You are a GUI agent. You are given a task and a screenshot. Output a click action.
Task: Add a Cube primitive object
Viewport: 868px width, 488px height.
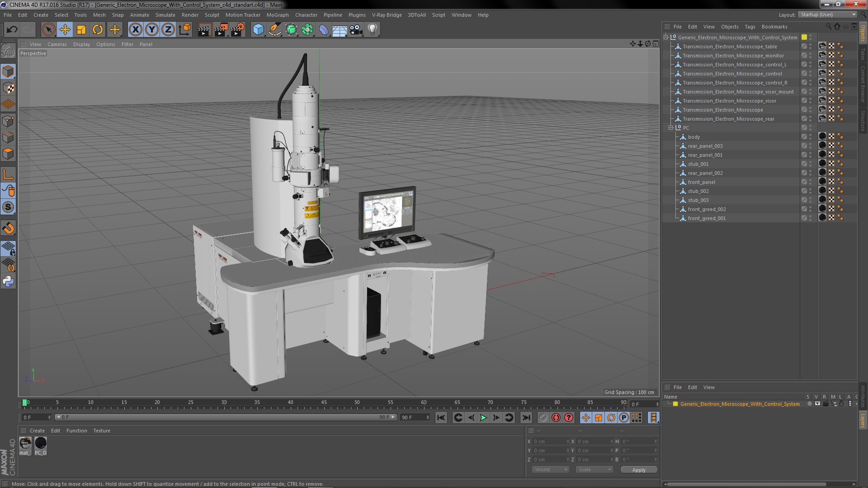258,30
